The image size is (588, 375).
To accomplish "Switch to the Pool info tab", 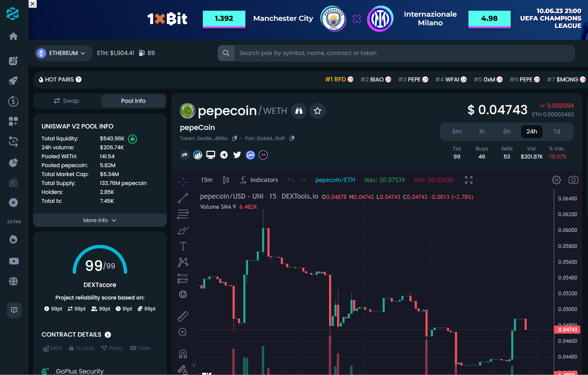I will 133,101.
